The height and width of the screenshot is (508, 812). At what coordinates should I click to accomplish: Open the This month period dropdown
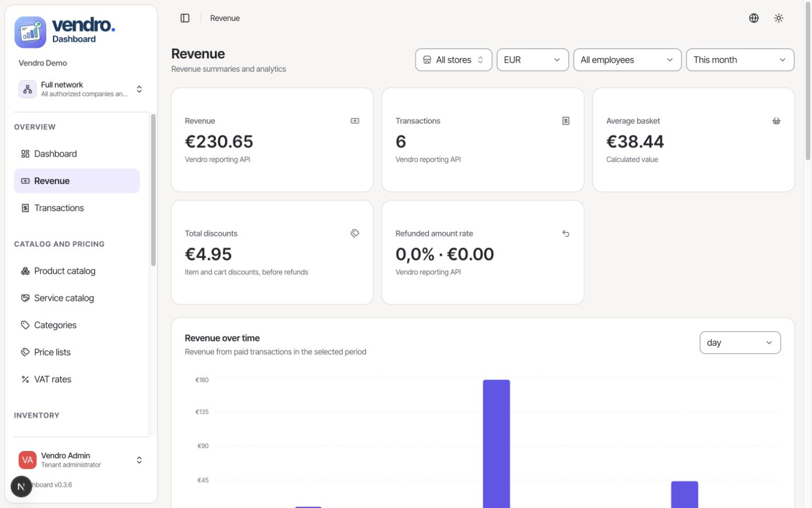click(740, 60)
